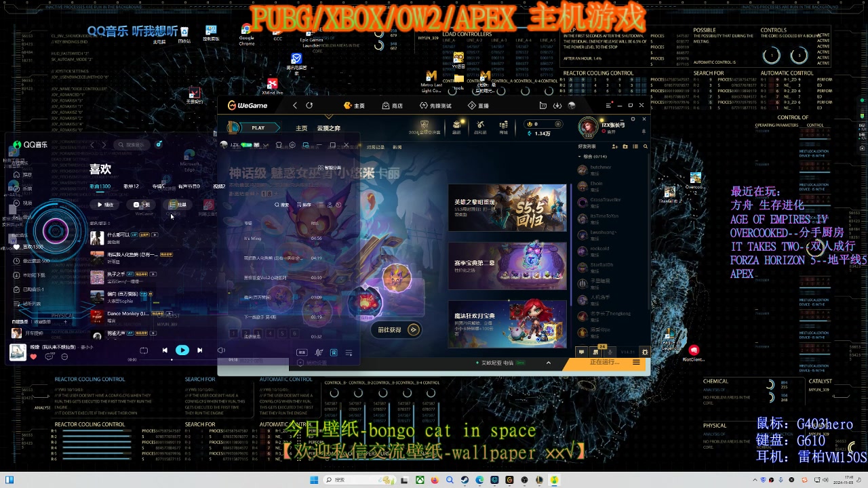Open QQ Music skin shirt icon
Viewport: 868px width, 488px height.
pos(279,145)
